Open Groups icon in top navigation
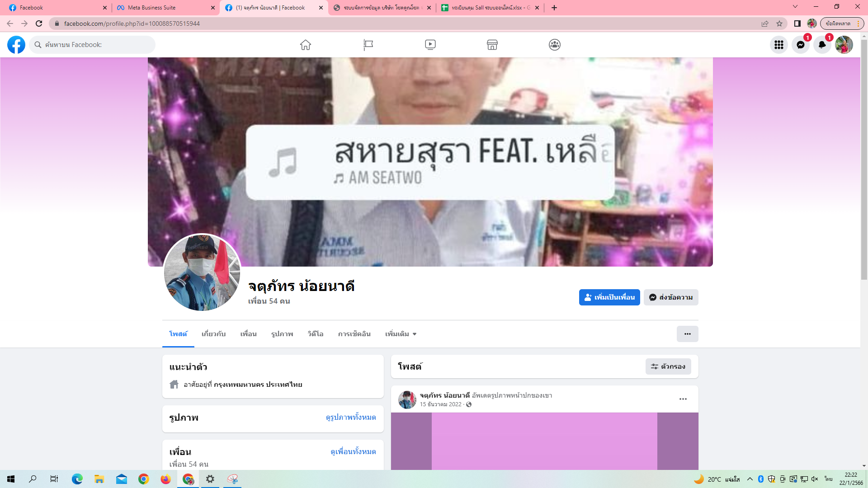The height and width of the screenshot is (488, 868). pyautogui.click(x=555, y=45)
